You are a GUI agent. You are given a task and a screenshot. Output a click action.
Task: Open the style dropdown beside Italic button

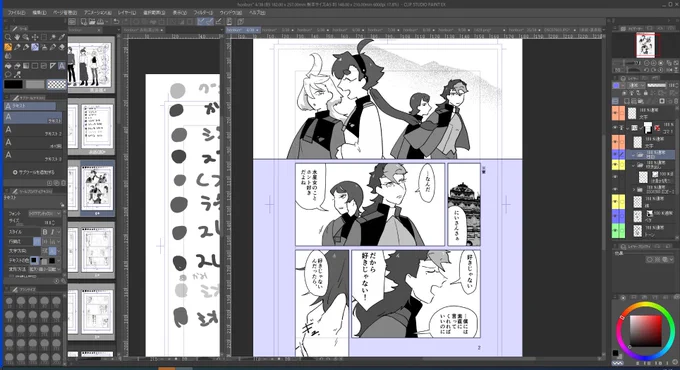(x=59, y=232)
